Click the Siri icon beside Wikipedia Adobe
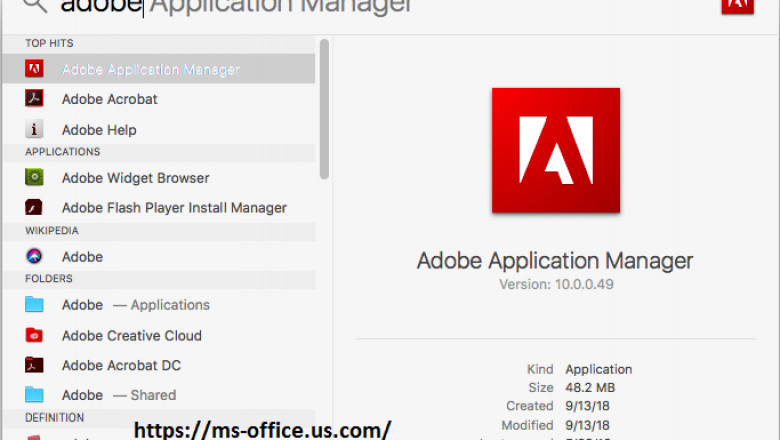This screenshot has width=780, height=440. 34,256
